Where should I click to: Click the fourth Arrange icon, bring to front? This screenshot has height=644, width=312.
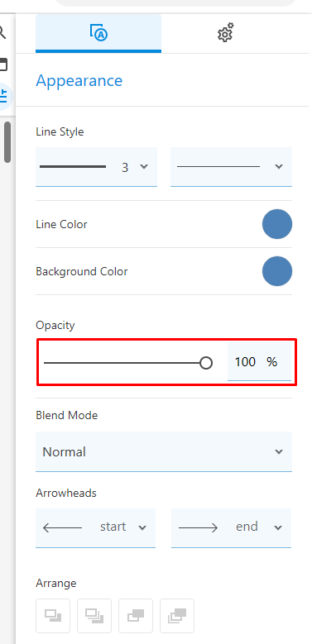point(177,616)
